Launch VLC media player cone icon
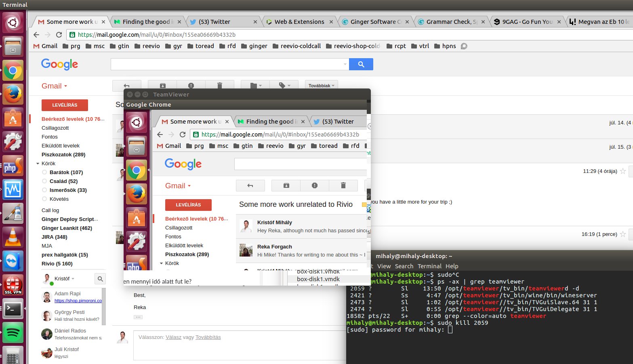The width and height of the screenshot is (633, 364). (13, 237)
